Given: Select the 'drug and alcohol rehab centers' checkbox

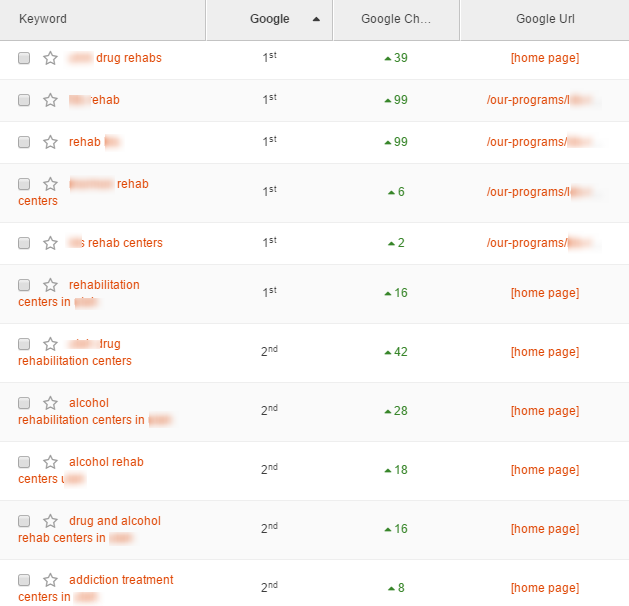Looking at the screenshot, I should pyautogui.click(x=24, y=521).
